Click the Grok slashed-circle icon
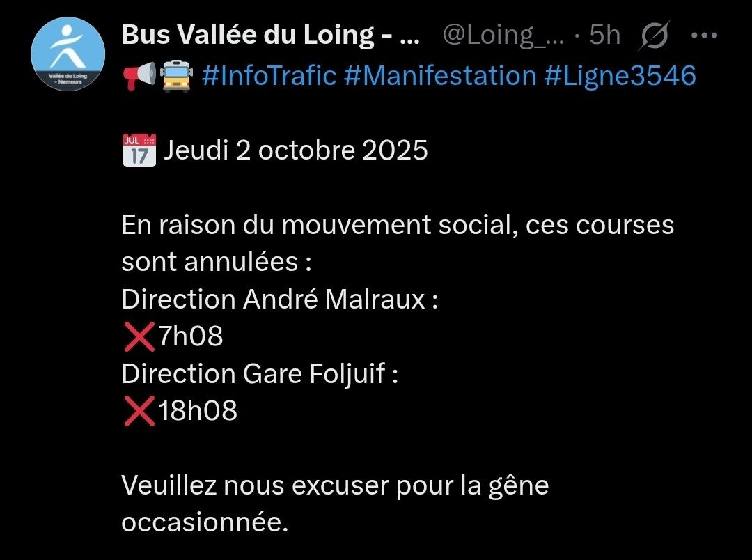The image size is (752, 560). [655, 35]
